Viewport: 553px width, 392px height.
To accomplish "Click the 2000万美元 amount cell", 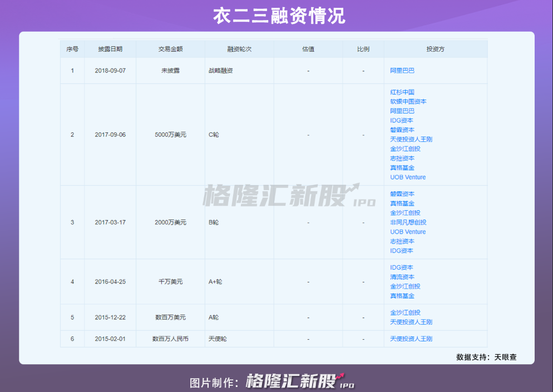I will [x=170, y=222].
